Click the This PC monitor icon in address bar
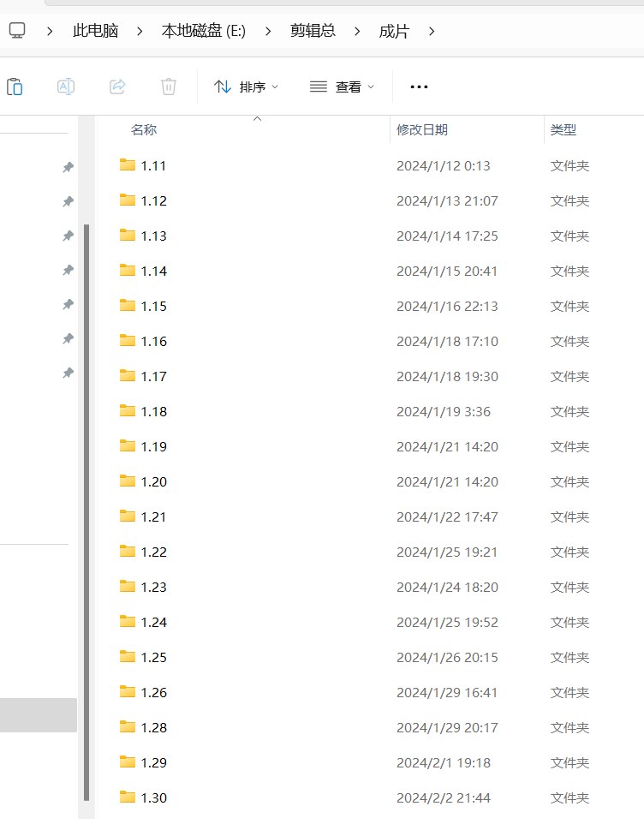The width and height of the screenshot is (644, 830). pyautogui.click(x=17, y=31)
